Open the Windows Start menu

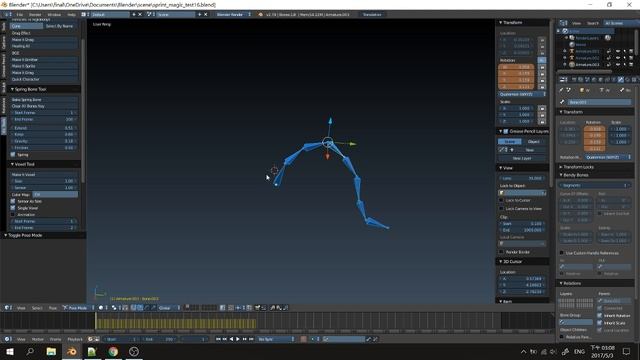(9, 351)
